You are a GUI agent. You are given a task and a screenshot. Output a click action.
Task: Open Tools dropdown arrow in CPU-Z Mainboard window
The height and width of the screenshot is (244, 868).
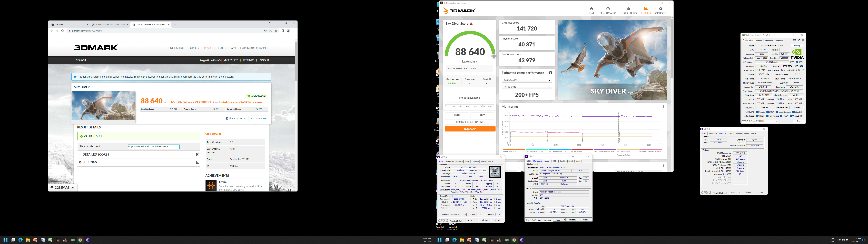click(x=564, y=220)
